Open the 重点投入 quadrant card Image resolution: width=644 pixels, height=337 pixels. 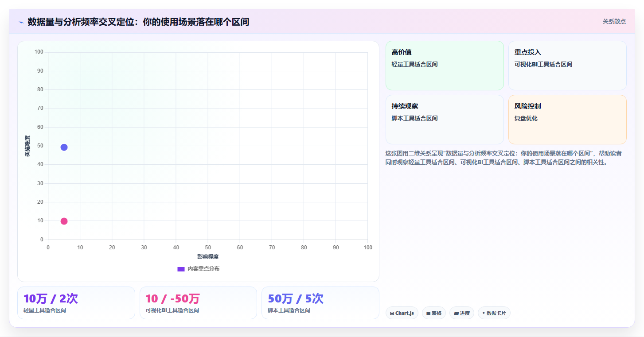coord(567,66)
